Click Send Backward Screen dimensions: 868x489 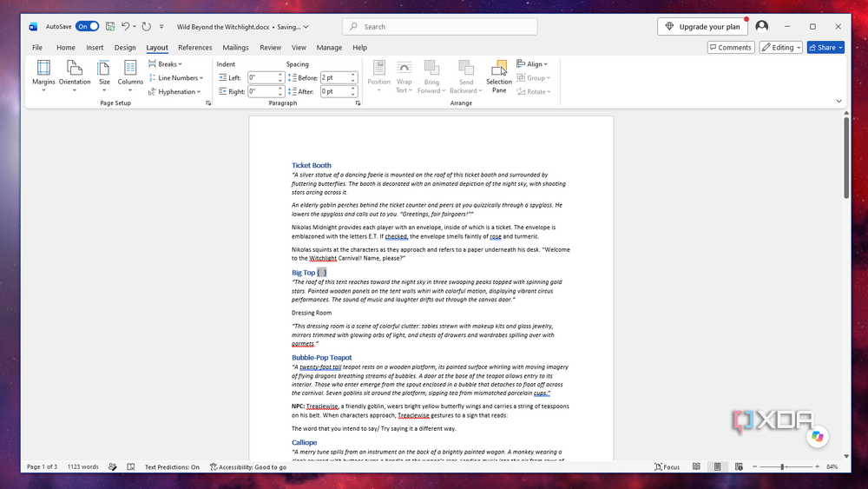(465, 76)
